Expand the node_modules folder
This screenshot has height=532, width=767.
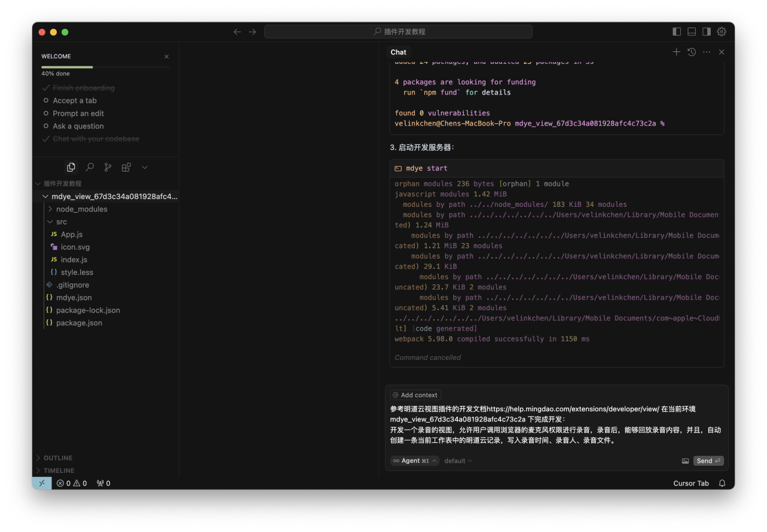point(81,209)
